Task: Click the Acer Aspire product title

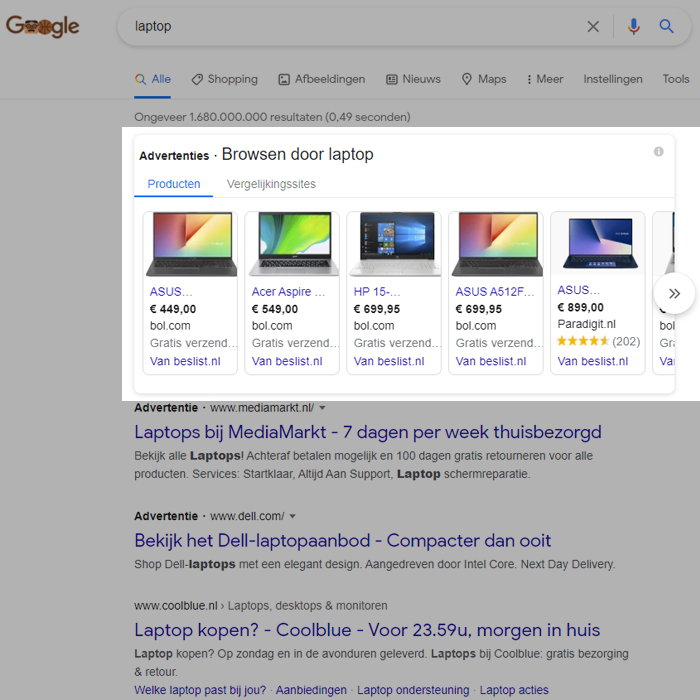Action: click(288, 292)
